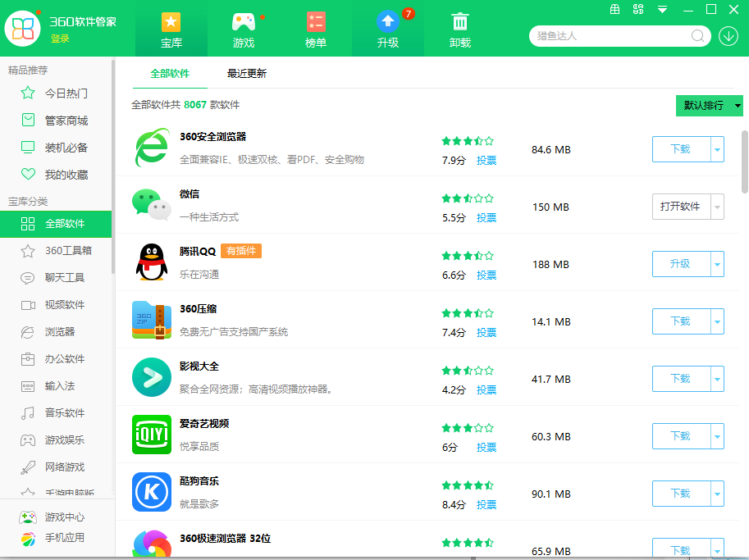The height and width of the screenshot is (560, 749).
Task: Click the 微信 WeChat icon
Action: click(x=152, y=207)
